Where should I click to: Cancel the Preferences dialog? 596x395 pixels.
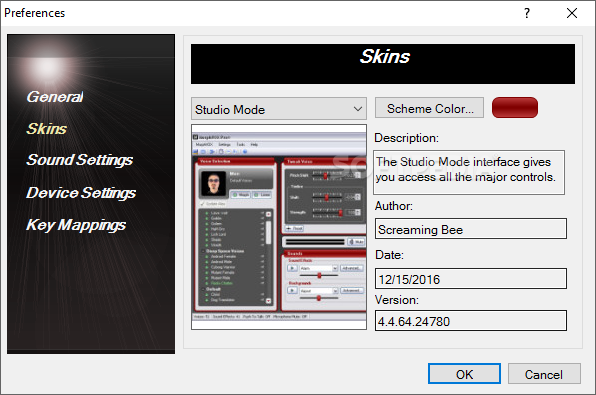pyautogui.click(x=544, y=374)
